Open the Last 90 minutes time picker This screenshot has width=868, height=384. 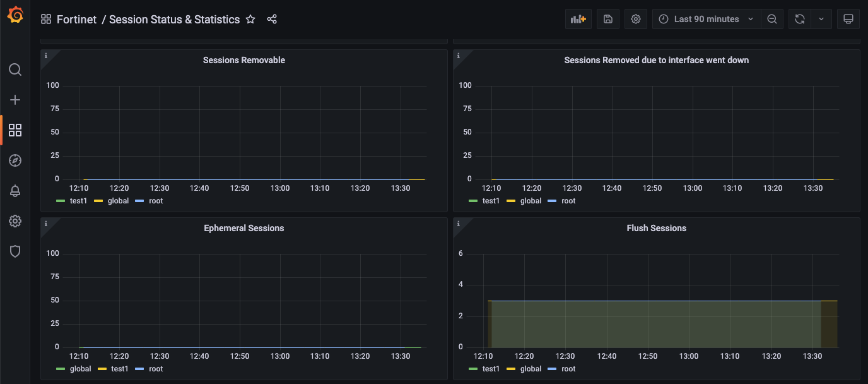[x=706, y=19]
